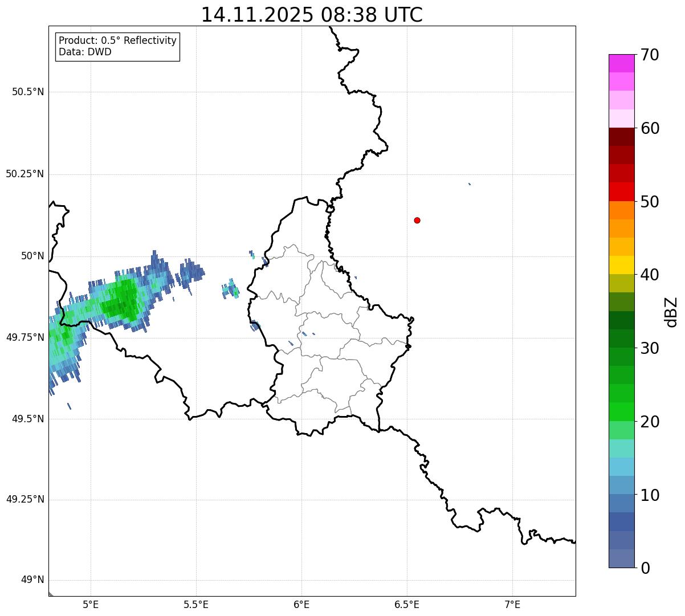Image resolution: width=685 pixels, height=616 pixels.
Task: Click the red station marker dot
Action: tap(417, 220)
